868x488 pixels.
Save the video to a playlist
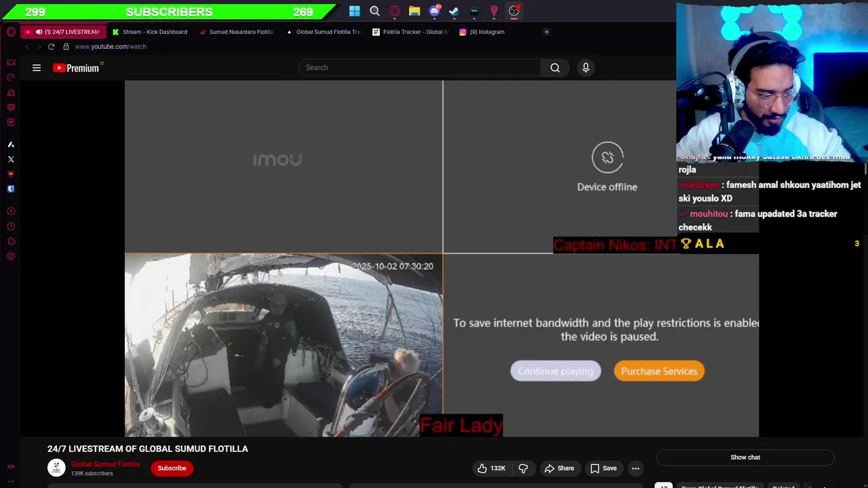603,468
